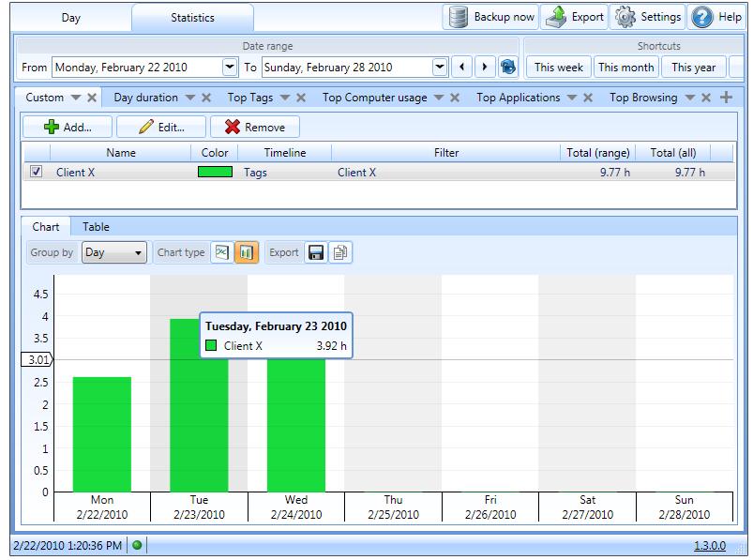Expand the Top Browsing dropdown arrow
The width and height of the screenshot is (753, 560).
coord(690,98)
